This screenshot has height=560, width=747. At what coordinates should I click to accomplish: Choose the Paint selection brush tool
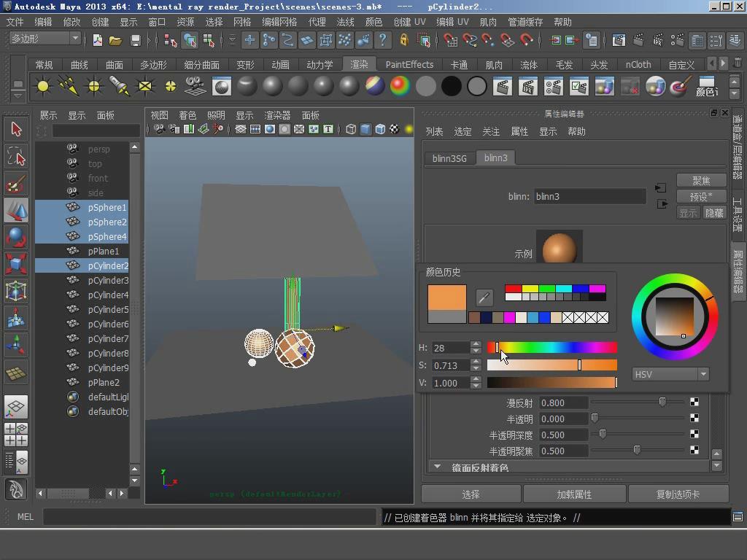(x=16, y=183)
